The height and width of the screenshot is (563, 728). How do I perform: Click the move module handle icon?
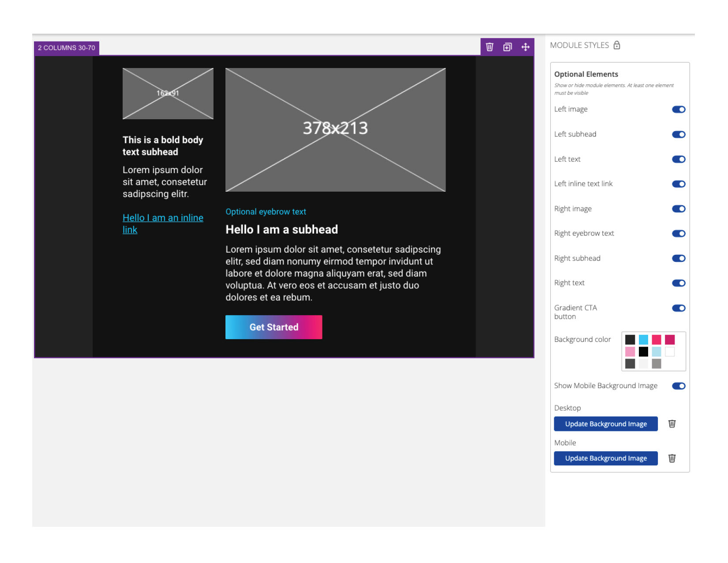click(x=525, y=47)
